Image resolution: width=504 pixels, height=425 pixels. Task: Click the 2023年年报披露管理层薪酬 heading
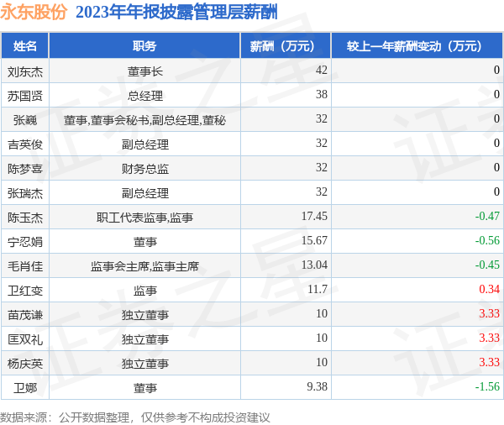[x=176, y=12]
